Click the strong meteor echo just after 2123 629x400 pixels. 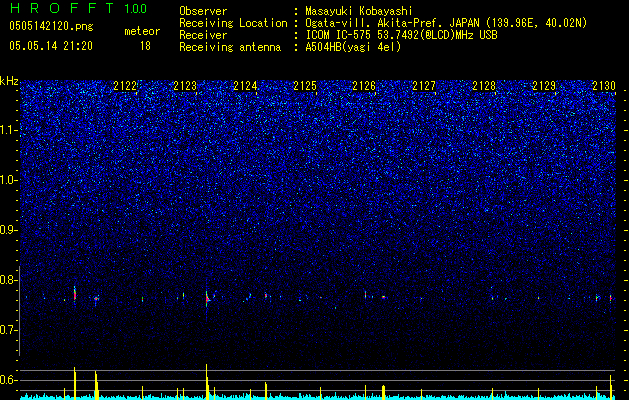click(207, 298)
